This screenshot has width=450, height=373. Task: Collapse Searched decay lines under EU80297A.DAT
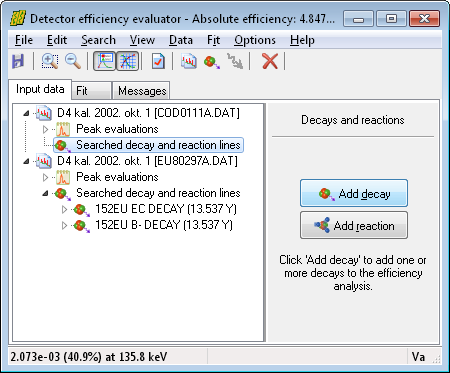pos(45,193)
